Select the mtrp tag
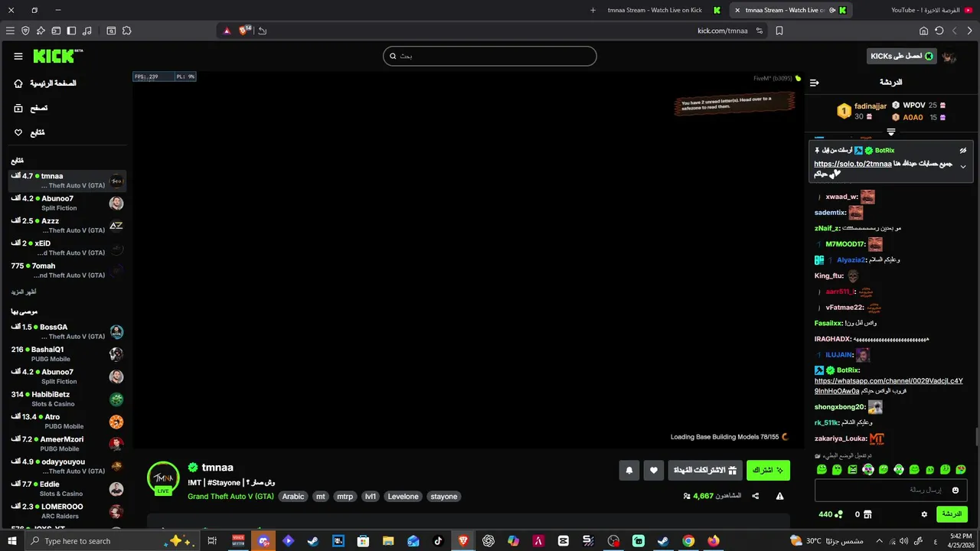The width and height of the screenshot is (980, 551). click(345, 497)
